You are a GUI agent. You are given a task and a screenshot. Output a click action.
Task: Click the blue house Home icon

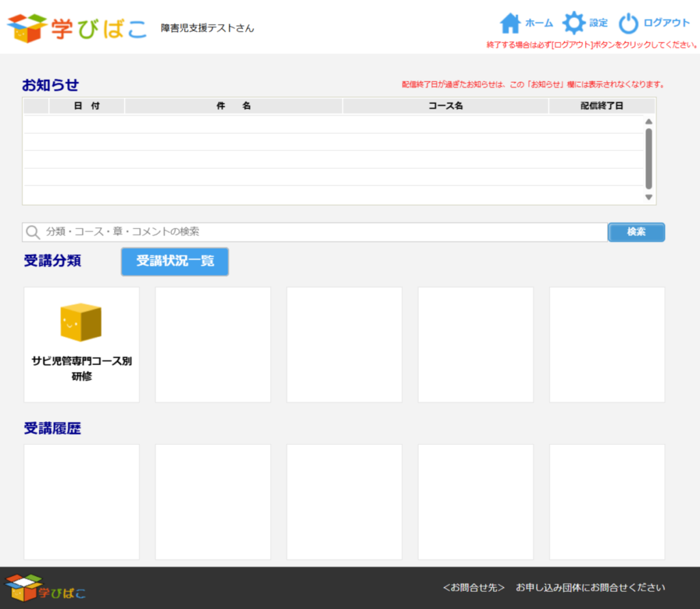510,23
